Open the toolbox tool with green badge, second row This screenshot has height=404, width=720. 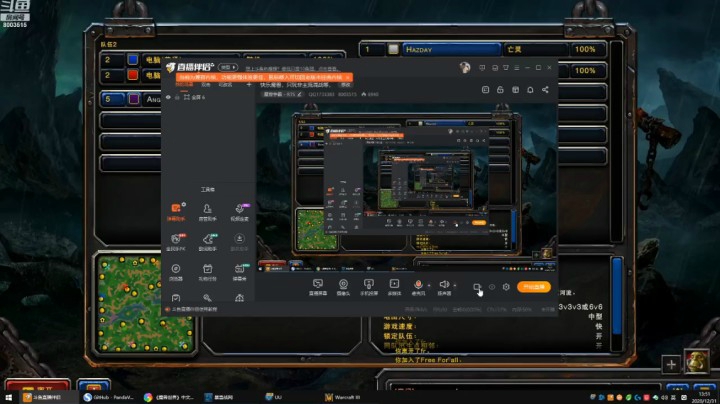[208, 242]
